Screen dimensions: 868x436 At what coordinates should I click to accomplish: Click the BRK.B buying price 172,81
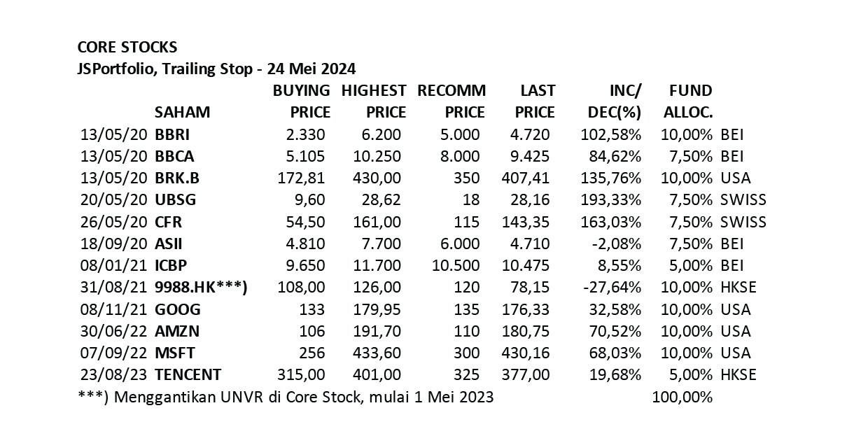tap(302, 178)
